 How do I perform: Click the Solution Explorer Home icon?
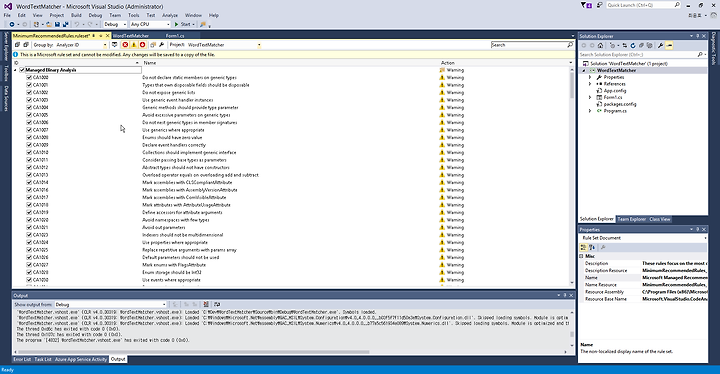coord(600,45)
